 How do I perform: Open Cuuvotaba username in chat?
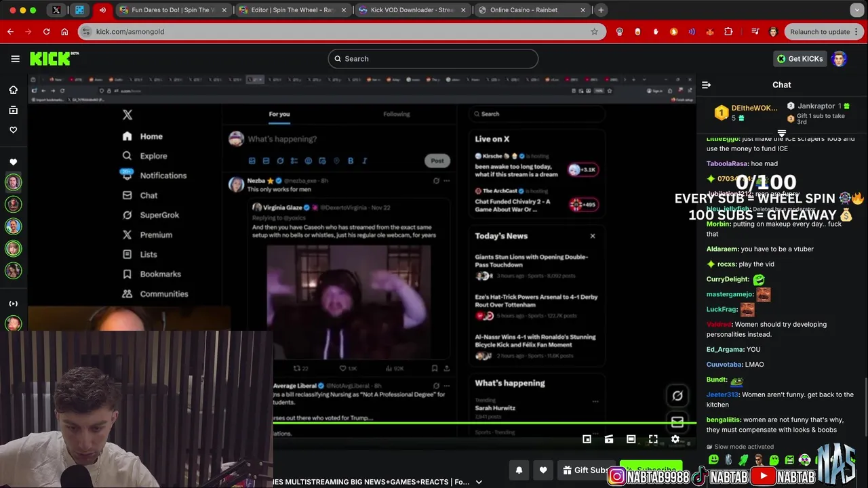724,365
